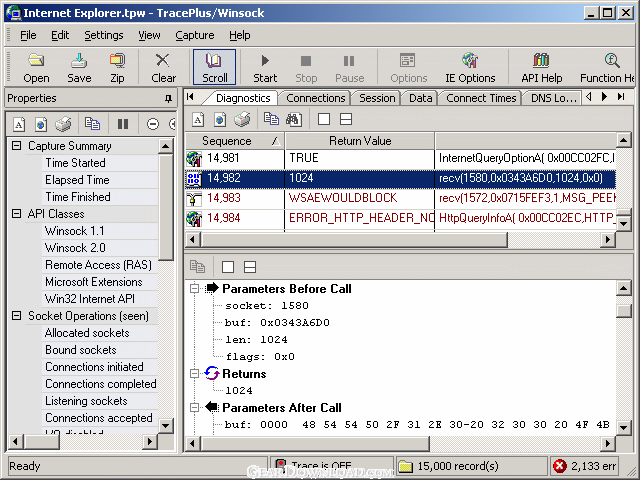Collapse Parameters After Call node
This screenshot has width=640, height=480.
click(x=195, y=407)
